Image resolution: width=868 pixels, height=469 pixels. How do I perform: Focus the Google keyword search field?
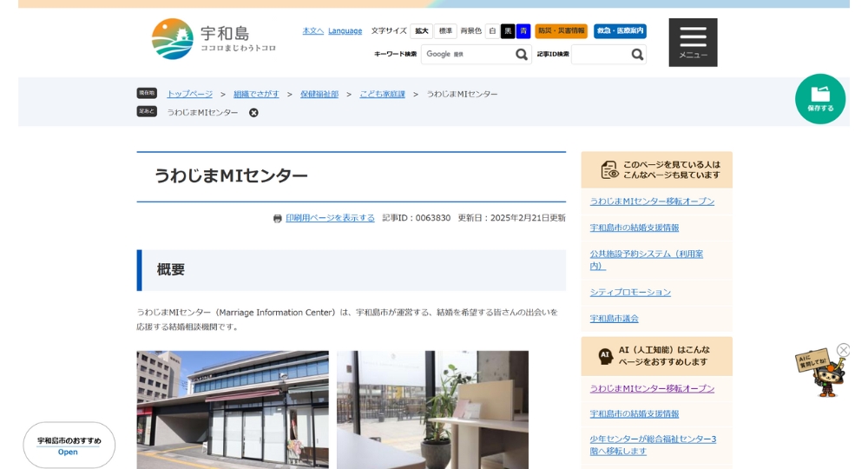[468, 54]
